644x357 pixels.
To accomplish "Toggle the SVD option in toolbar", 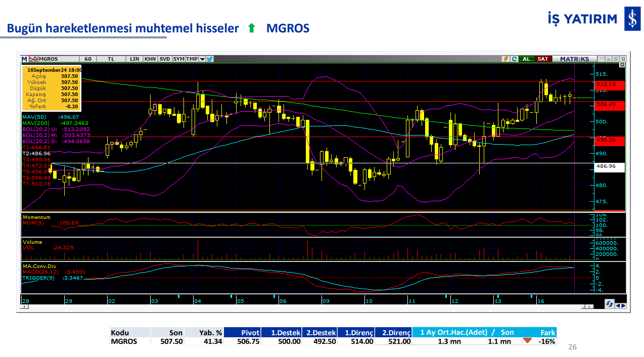I will (x=165, y=59).
